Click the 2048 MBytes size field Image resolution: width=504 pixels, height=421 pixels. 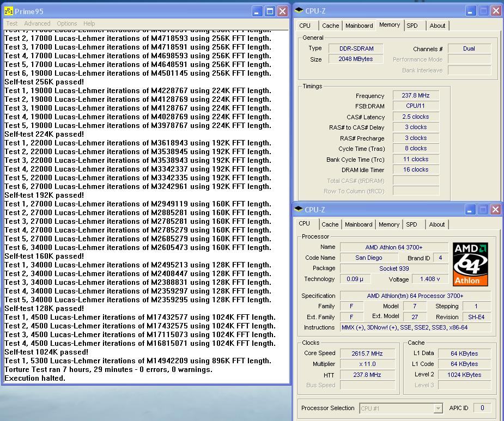coord(356,59)
